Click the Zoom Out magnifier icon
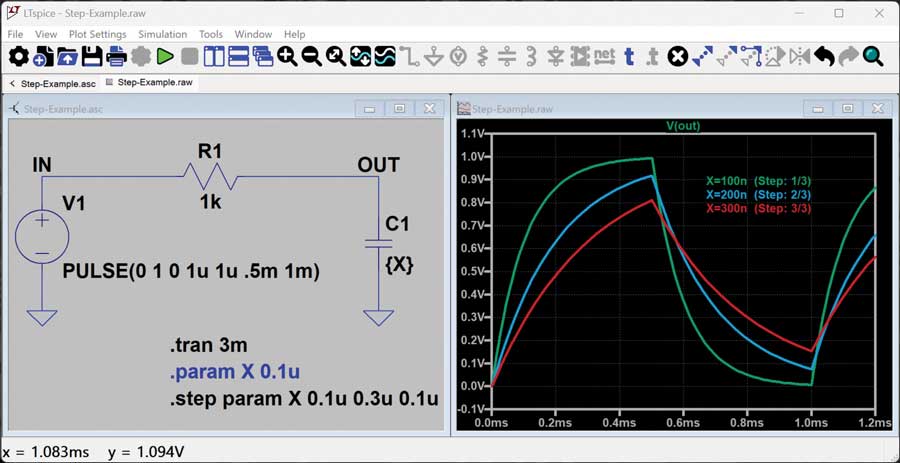This screenshot has width=900, height=463. coord(312,57)
